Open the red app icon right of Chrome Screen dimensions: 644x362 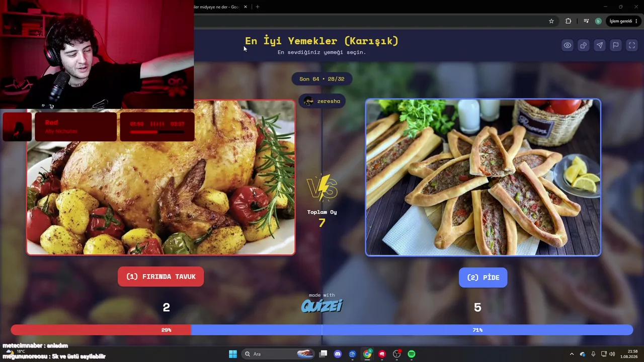pos(382,354)
